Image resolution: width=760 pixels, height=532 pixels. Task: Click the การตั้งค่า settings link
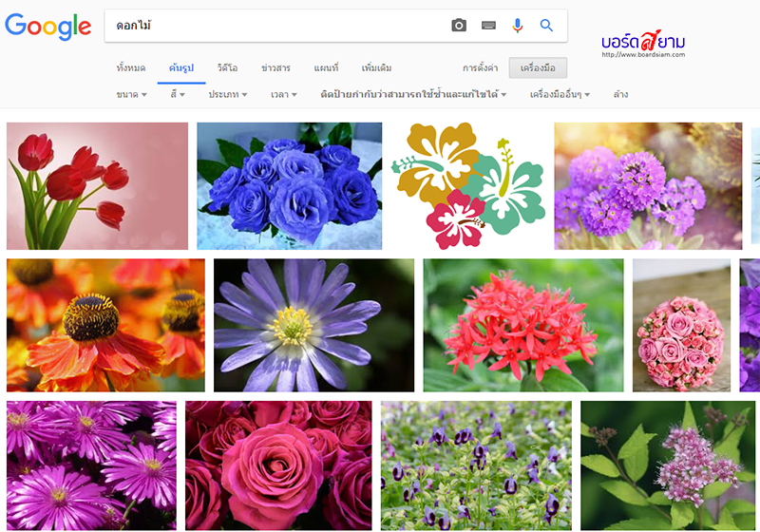480,68
